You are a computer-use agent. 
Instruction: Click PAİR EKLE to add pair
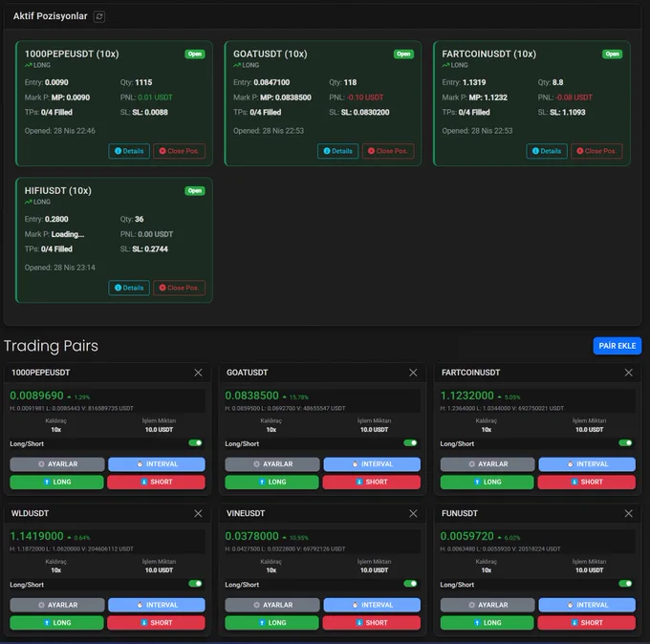[617, 346]
